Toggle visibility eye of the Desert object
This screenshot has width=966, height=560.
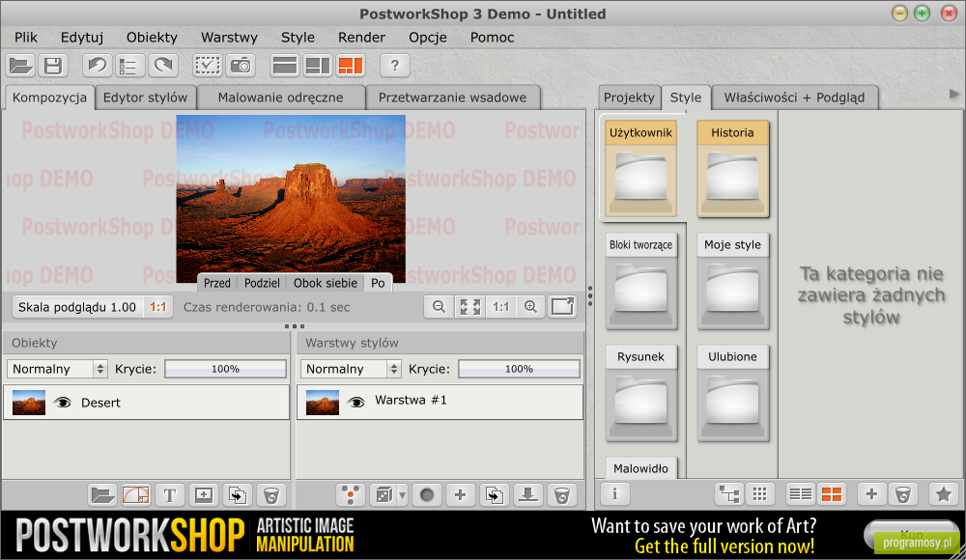(62, 403)
